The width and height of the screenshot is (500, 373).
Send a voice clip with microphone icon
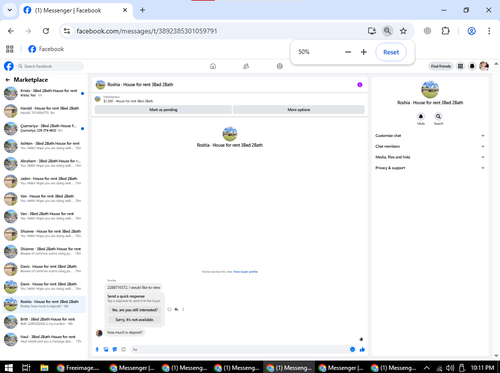pyautogui.click(x=97, y=349)
